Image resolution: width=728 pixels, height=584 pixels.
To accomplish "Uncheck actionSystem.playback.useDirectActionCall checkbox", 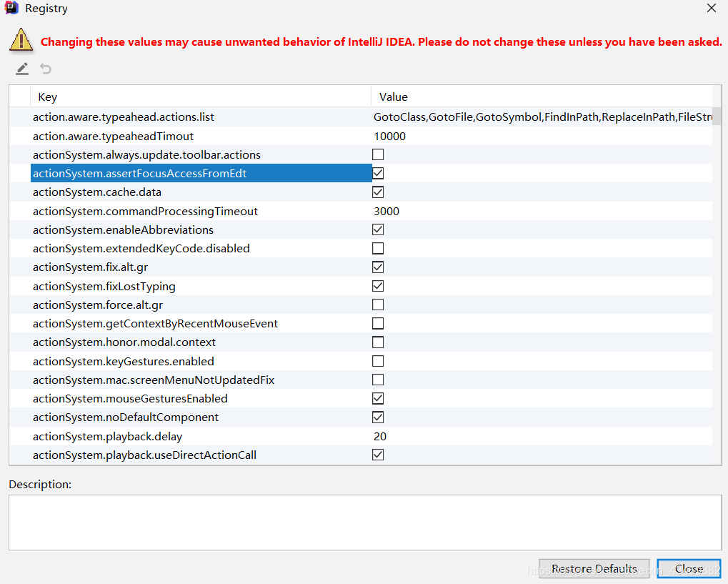I will click(378, 455).
